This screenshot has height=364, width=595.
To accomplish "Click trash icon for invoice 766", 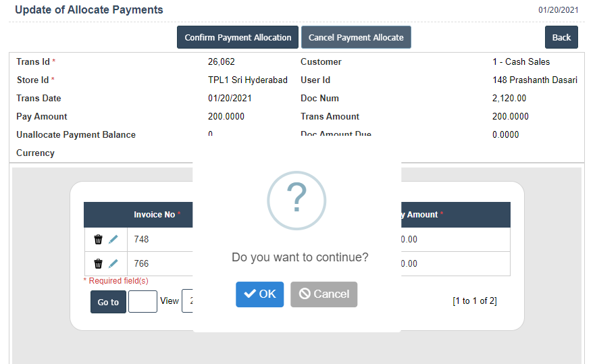I will click(x=98, y=264).
